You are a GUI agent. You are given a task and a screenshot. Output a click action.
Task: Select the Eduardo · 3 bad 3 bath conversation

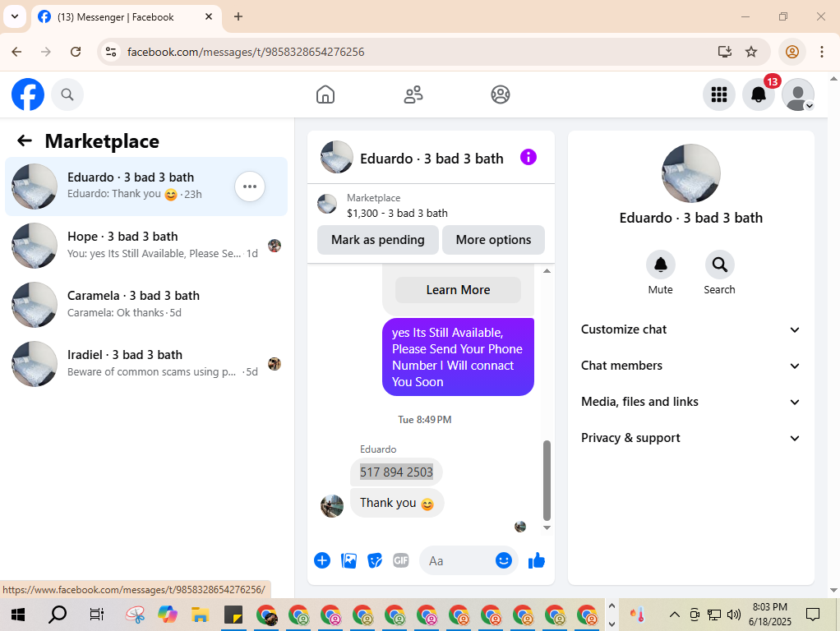(x=146, y=187)
